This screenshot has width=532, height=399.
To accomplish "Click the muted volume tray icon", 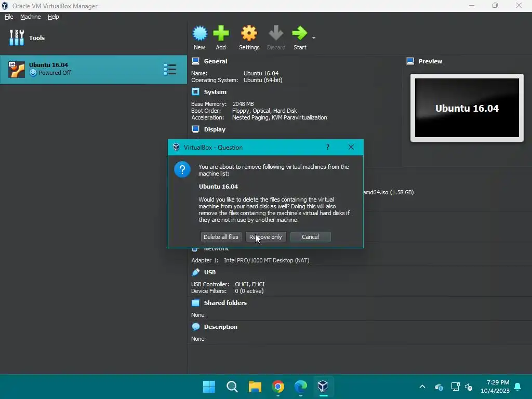I will point(469,387).
